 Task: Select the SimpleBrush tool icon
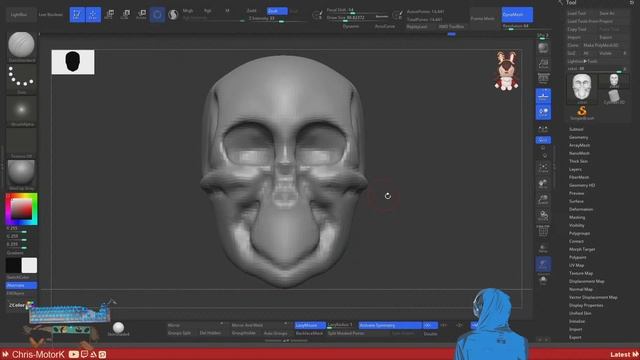[582, 112]
